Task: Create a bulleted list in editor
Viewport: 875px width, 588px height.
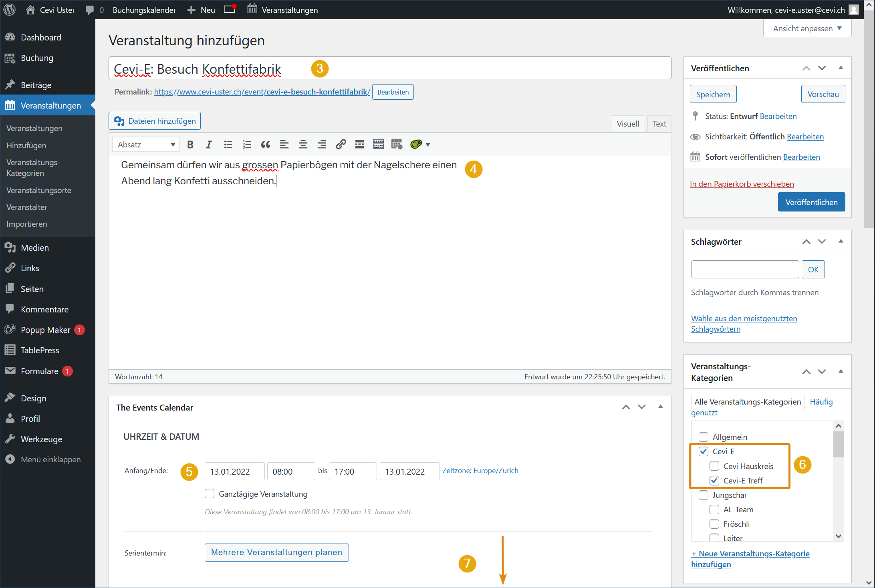Action: pos(228,145)
